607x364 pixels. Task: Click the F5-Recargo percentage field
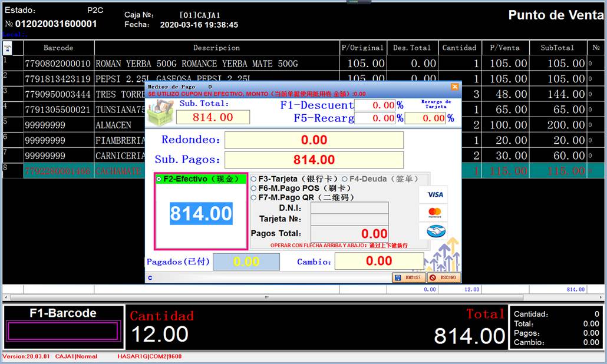coord(375,118)
